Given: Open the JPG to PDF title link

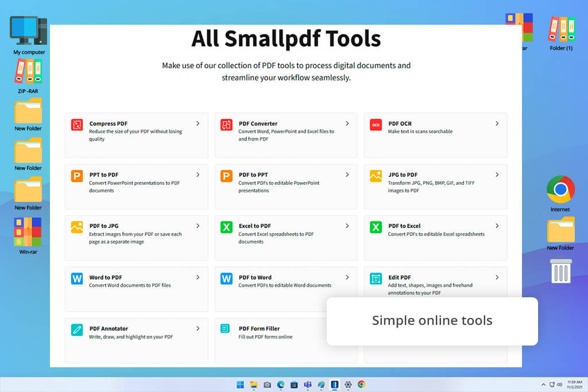Looking at the screenshot, I should coord(403,174).
